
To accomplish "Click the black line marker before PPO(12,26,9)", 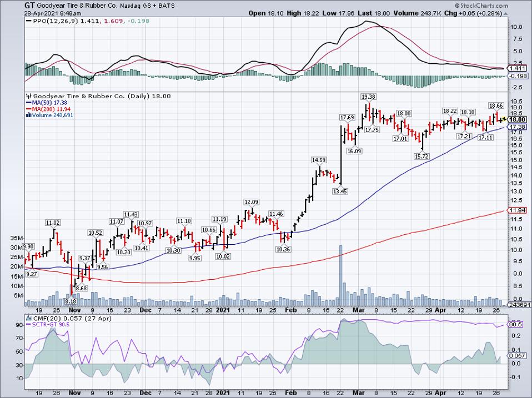I will click(x=28, y=21).
